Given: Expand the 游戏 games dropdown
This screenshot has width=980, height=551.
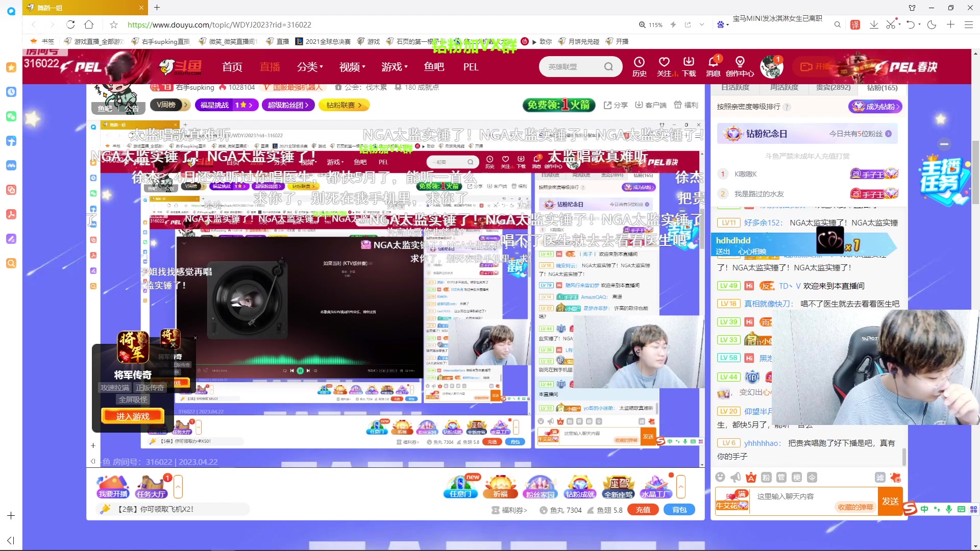Looking at the screenshot, I should pyautogui.click(x=394, y=67).
